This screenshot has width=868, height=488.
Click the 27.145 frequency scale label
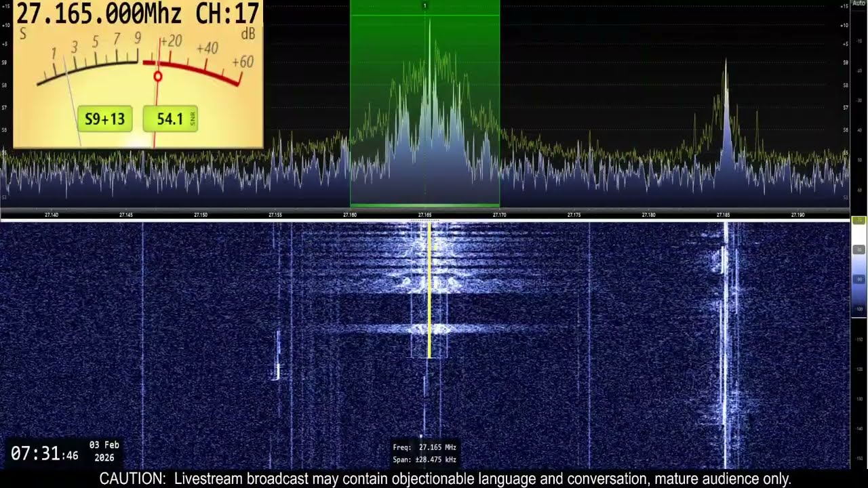pos(126,215)
